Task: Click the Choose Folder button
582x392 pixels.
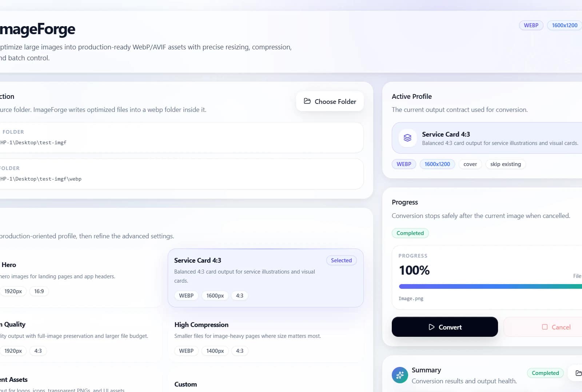Action: pyautogui.click(x=330, y=101)
